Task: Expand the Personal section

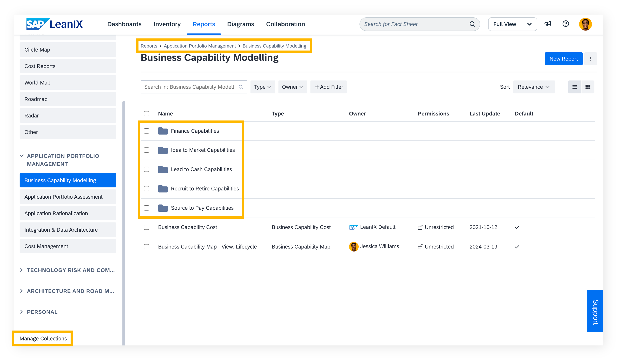Action: pyautogui.click(x=21, y=312)
